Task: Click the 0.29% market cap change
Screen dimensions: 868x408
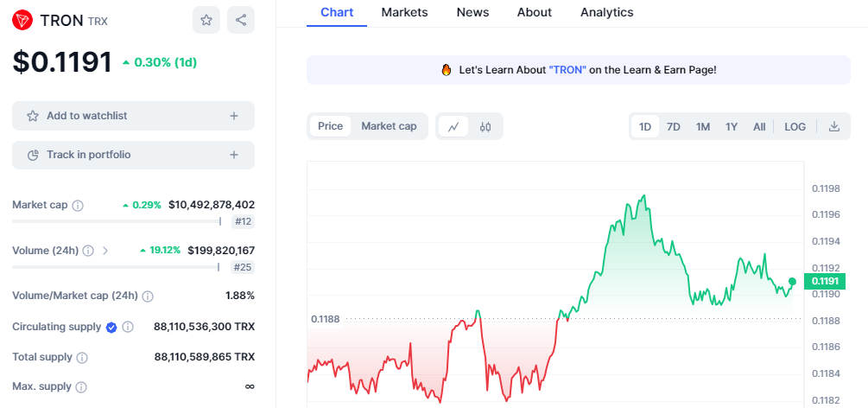Action: coord(147,205)
